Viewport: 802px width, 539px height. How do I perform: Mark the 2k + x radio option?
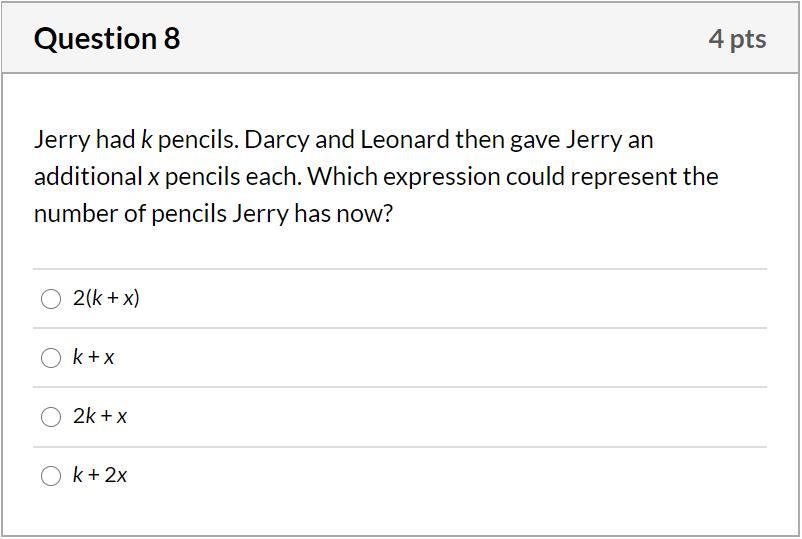(51, 417)
